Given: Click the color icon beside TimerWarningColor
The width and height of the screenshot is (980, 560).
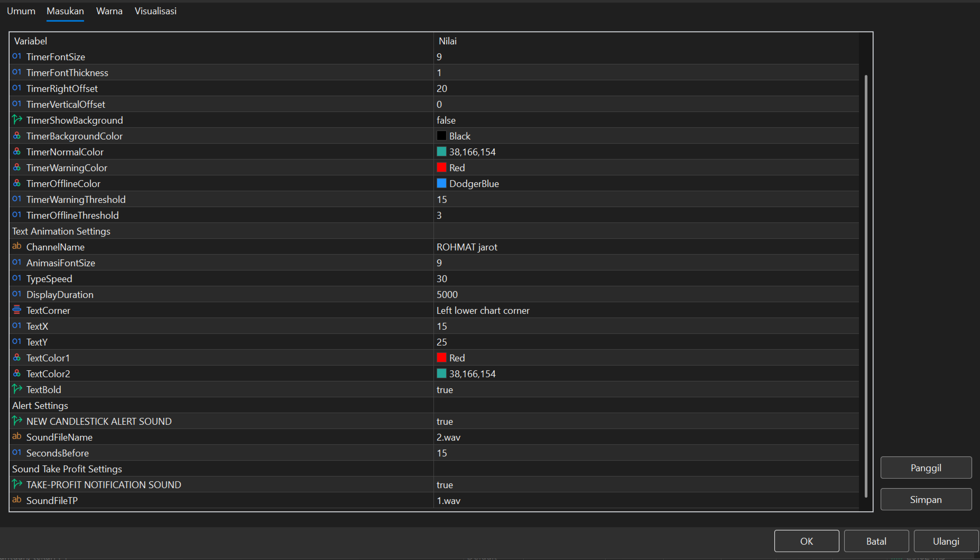Looking at the screenshot, I should [x=17, y=167].
